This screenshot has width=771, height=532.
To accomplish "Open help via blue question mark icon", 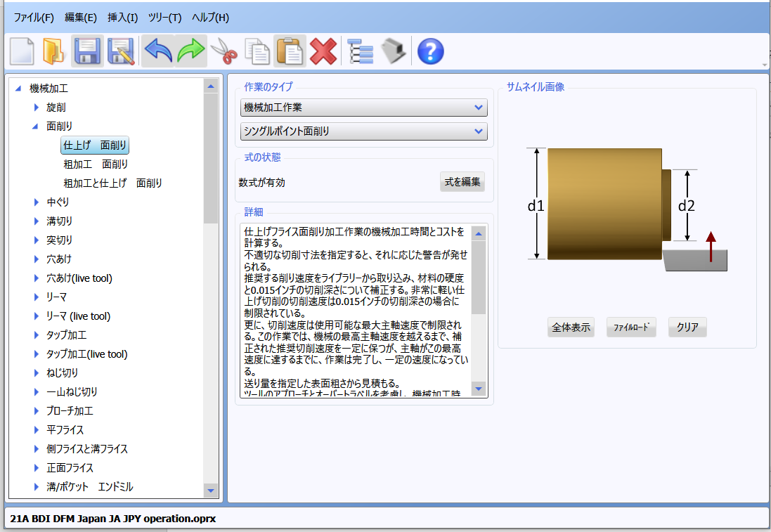I will coord(430,51).
